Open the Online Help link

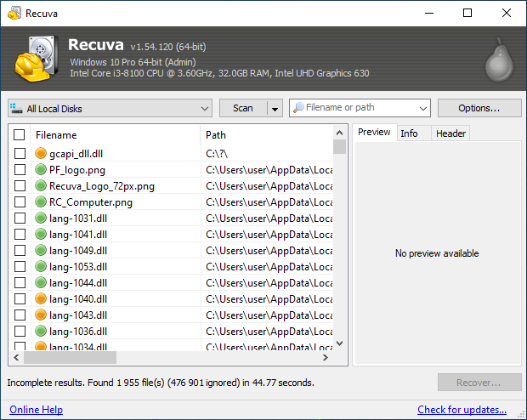click(x=36, y=410)
